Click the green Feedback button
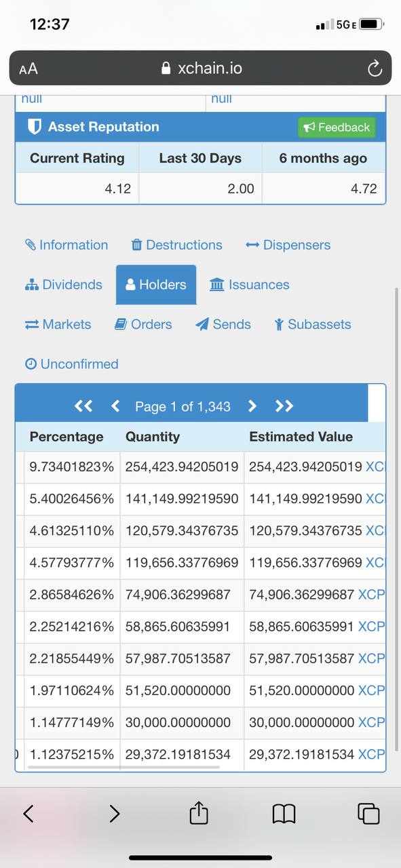This screenshot has height=868, width=401. pos(337,127)
